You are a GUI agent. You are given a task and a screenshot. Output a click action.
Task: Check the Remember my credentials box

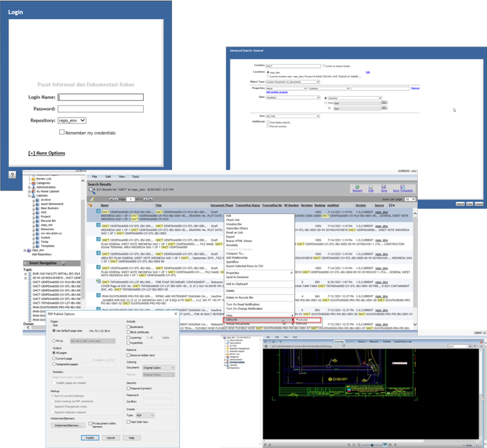pyautogui.click(x=62, y=132)
